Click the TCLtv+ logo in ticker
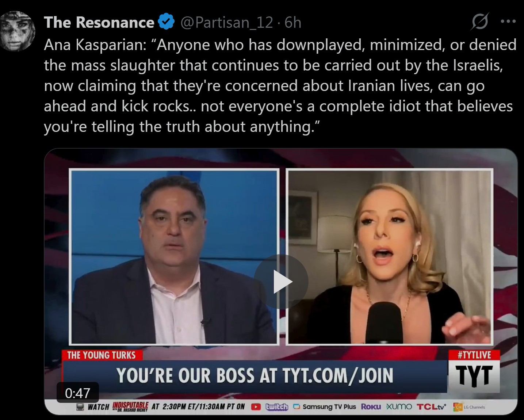The width and height of the screenshot is (524, 420). tap(432, 407)
